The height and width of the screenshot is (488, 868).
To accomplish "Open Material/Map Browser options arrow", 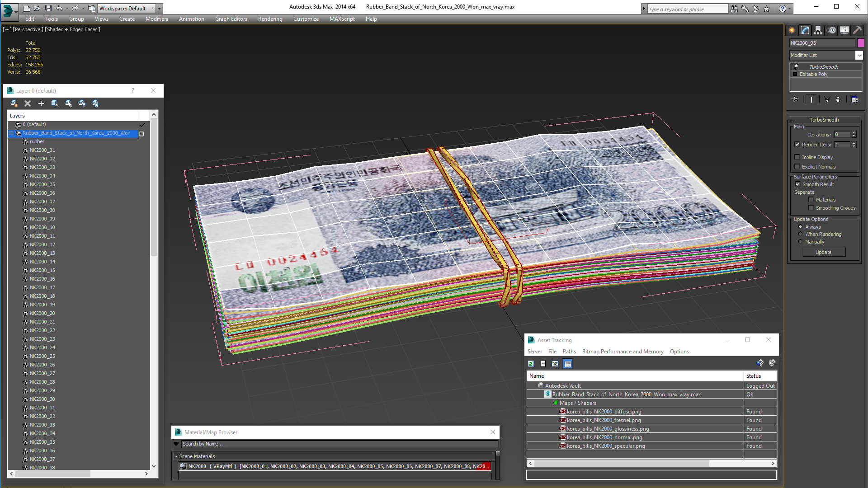I will (176, 444).
